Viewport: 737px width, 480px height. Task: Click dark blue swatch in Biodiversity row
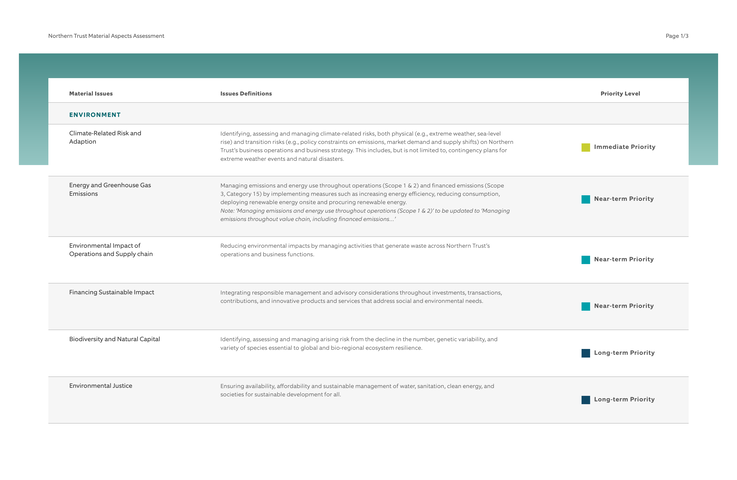coord(586,353)
